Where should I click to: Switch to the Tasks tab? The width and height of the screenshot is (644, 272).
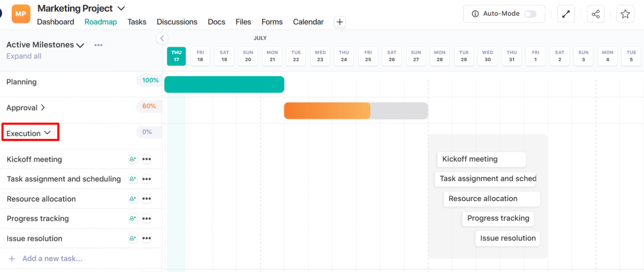(137, 22)
